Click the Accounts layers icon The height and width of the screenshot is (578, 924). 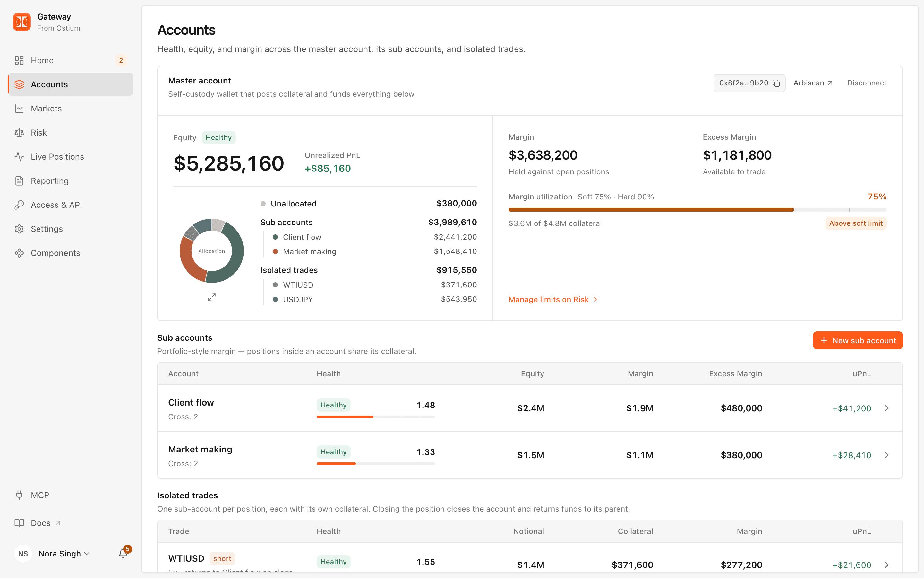(x=19, y=84)
